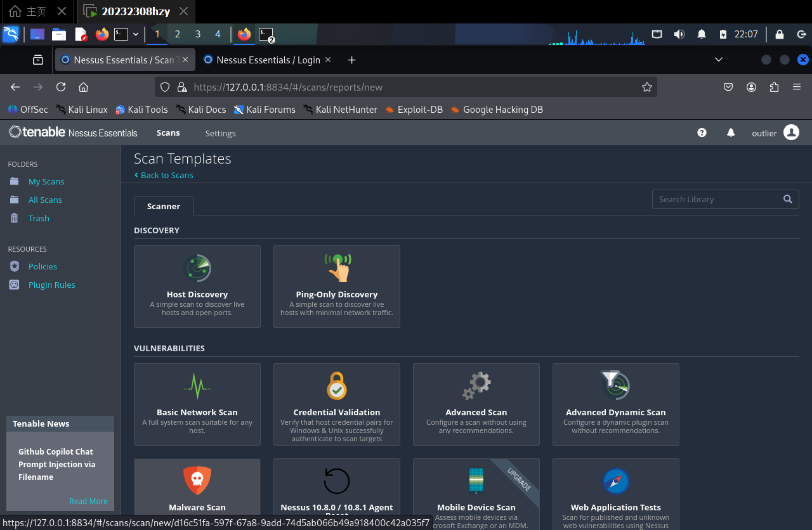Image resolution: width=812 pixels, height=530 pixels.
Task: Open the Nessus notifications bell
Action: click(731, 132)
